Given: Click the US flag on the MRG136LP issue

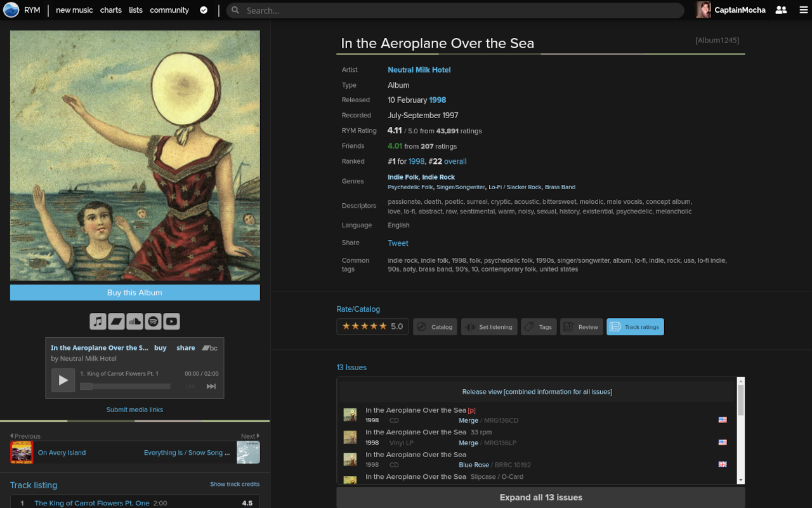Looking at the screenshot, I should tap(722, 442).
